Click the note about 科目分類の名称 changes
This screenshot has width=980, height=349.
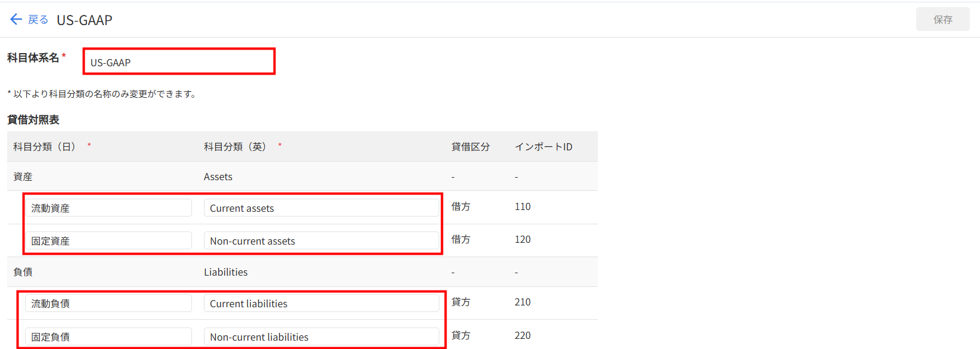tap(102, 94)
